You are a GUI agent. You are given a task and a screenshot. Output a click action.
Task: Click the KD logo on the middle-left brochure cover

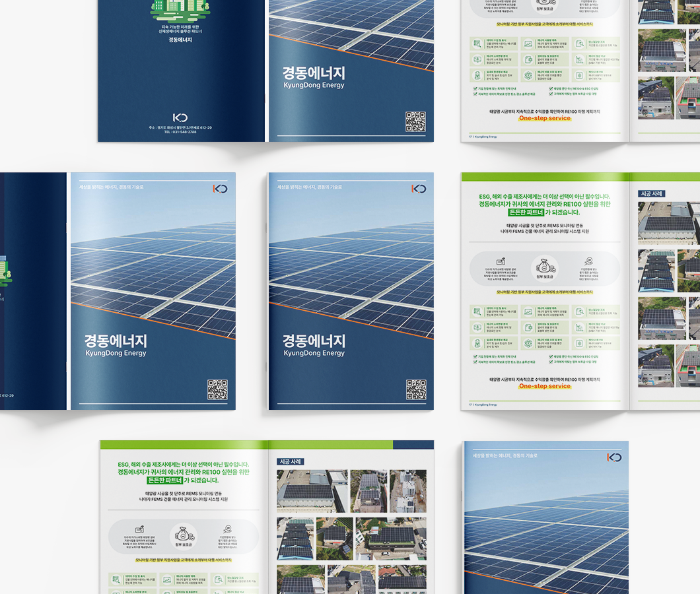coord(220,189)
